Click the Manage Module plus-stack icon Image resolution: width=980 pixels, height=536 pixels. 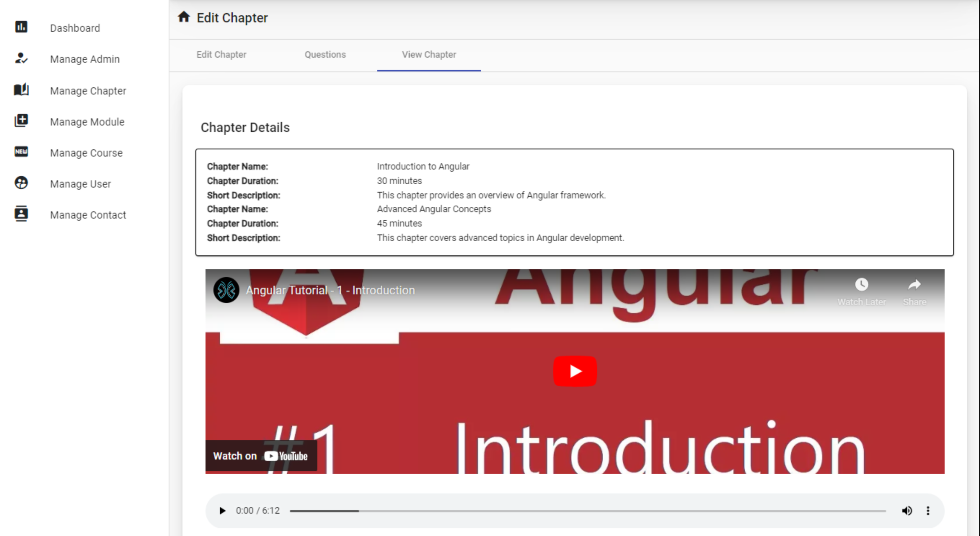(21, 121)
